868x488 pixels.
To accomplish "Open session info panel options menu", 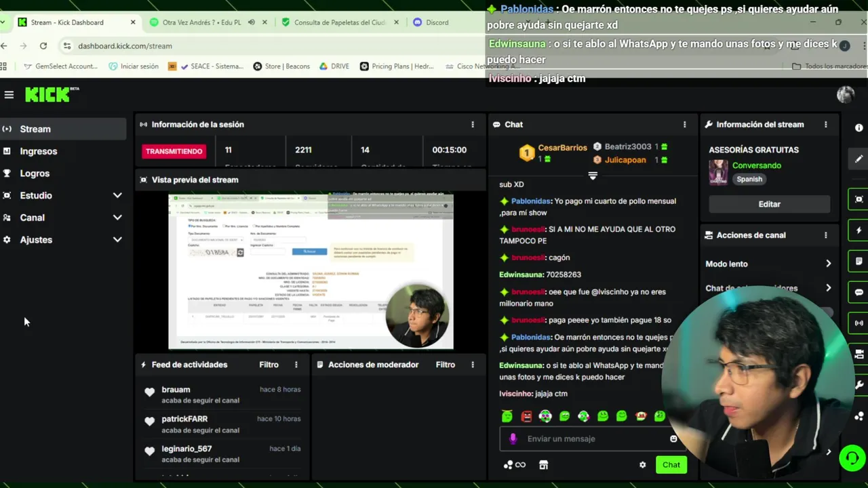I will (x=473, y=125).
